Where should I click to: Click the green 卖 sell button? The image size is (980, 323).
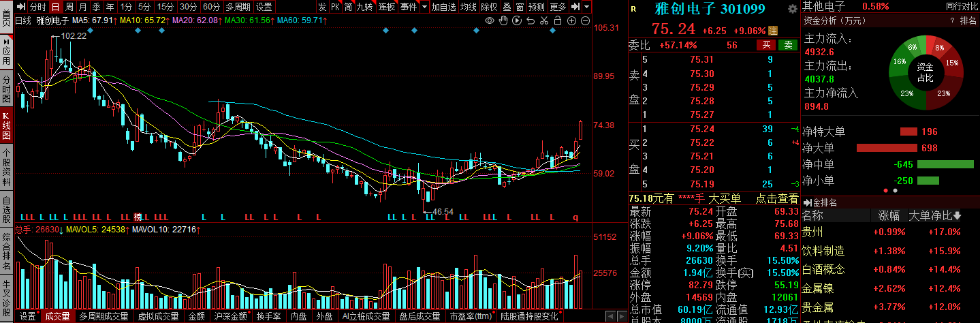(x=789, y=45)
